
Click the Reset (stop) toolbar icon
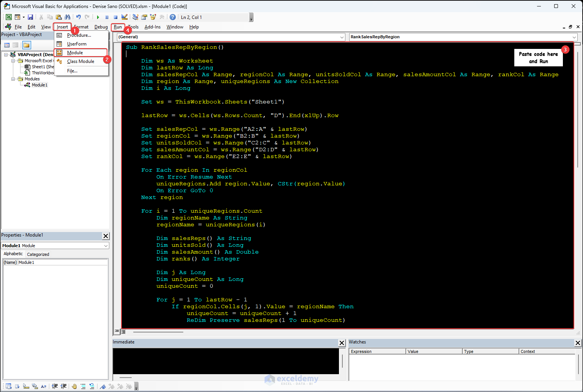[x=115, y=17]
